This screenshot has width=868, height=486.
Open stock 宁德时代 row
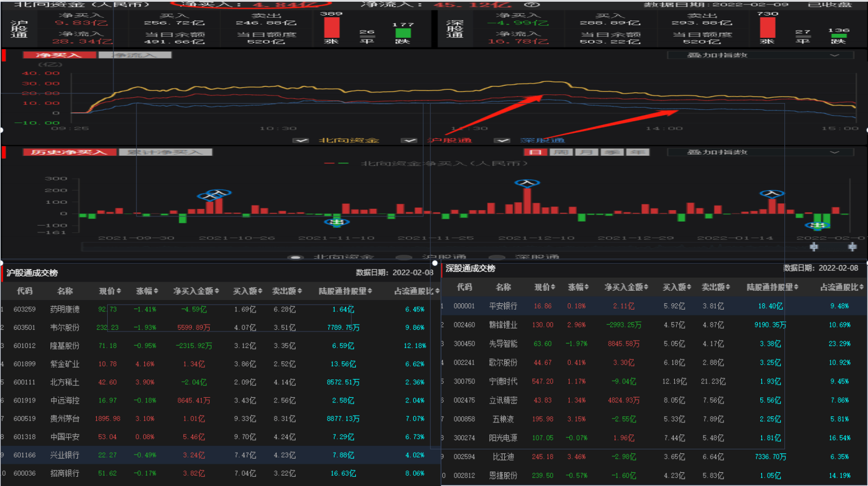coord(654,381)
